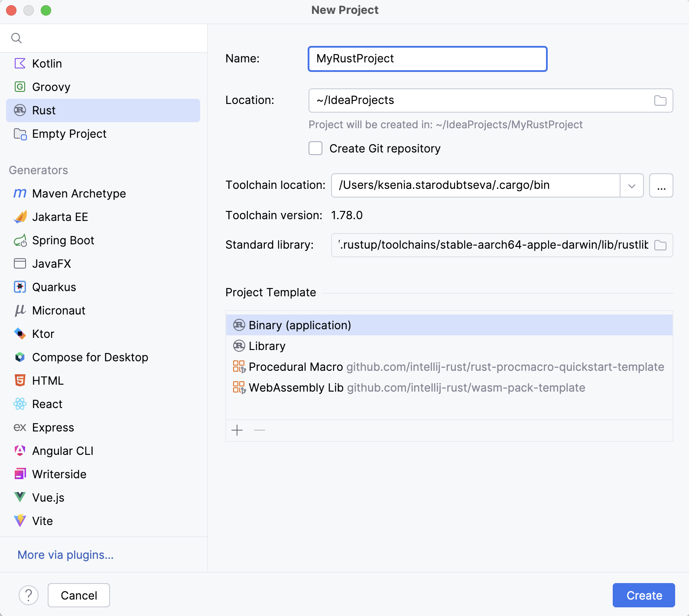Cancel the New Project dialog
Screen dimensions: 689x616
pyautogui.click(x=79, y=595)
